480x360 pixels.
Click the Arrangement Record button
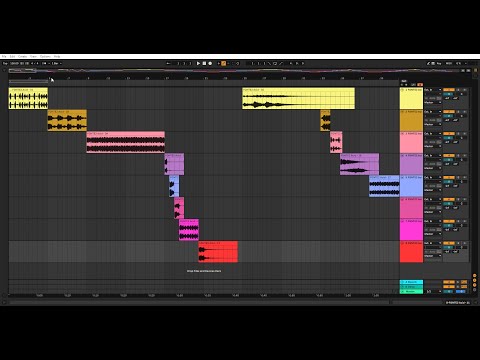tap(210, 63)
